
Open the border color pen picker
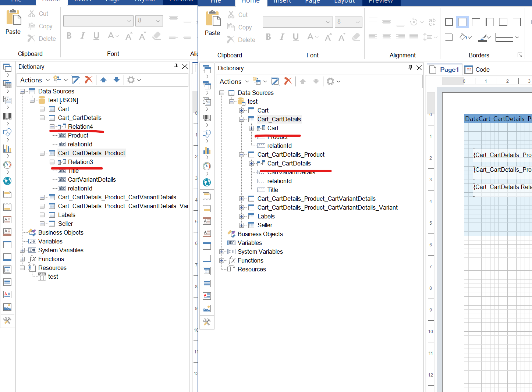click(x=484, y=37)
